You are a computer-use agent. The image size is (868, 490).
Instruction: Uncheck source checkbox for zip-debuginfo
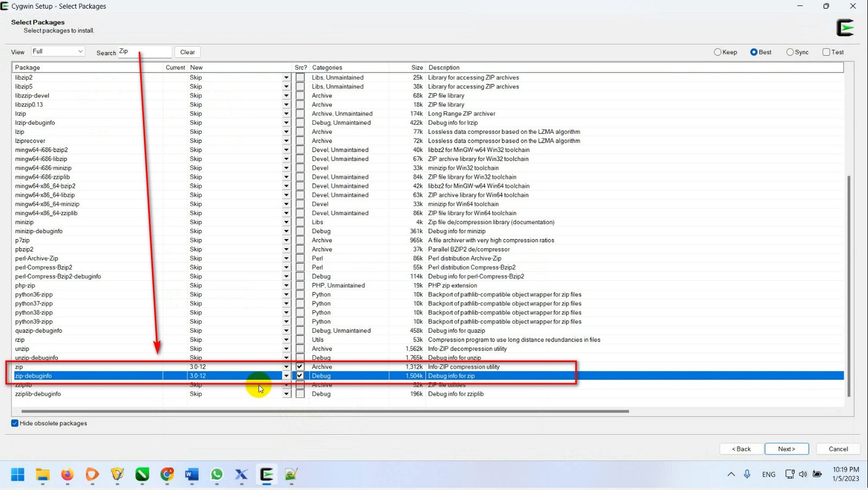[x=300, y=376]
